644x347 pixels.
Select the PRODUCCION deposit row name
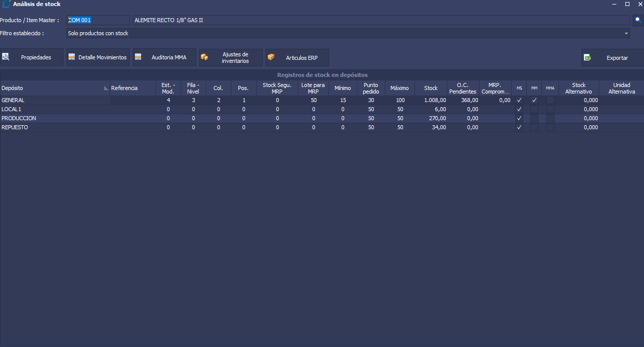[x=19, y=118]
